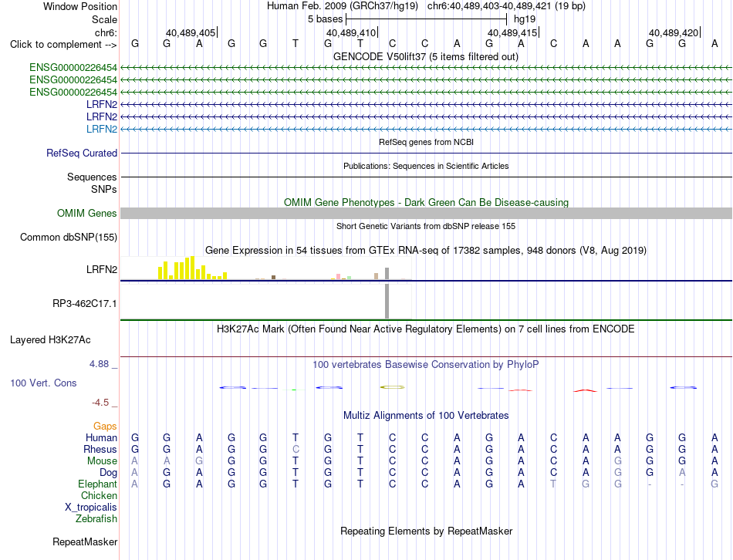Open Short Genetic Variants from dbSNP title
The width and height of the screenshot is (733, 560).
tap(426, 226)
